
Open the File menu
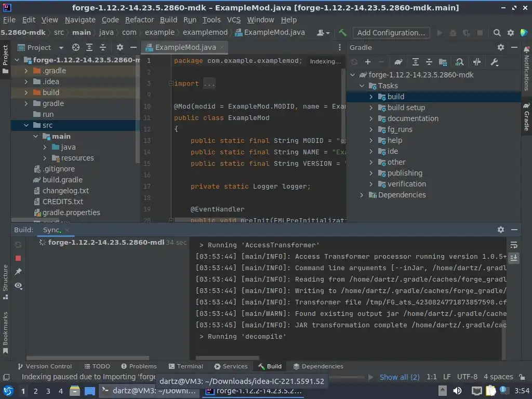[9, 20]
